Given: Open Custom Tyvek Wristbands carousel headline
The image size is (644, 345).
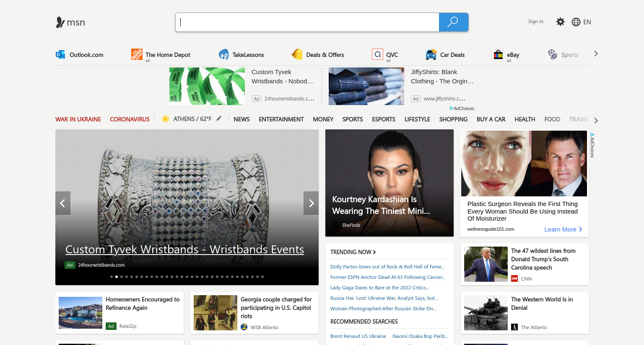Looking at the screenshot, I should pyautogui.click(x=184, y=250).
